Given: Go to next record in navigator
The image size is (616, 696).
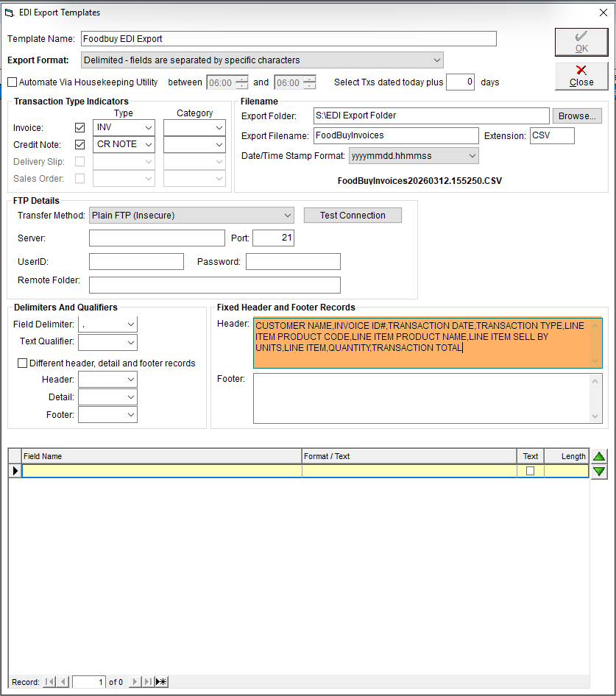Looking at the screenshot, I should coord(135,682).
